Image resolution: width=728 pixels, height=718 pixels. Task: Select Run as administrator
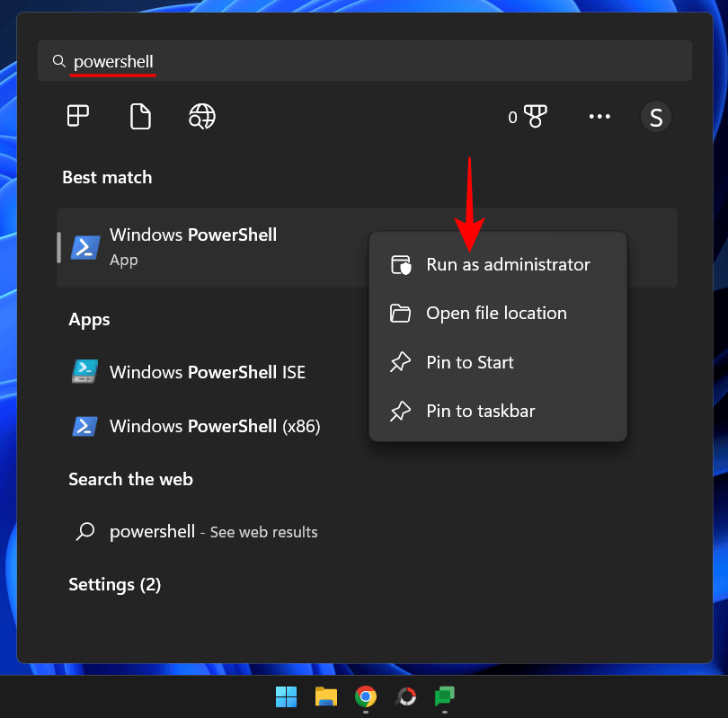tap(508, 264)
